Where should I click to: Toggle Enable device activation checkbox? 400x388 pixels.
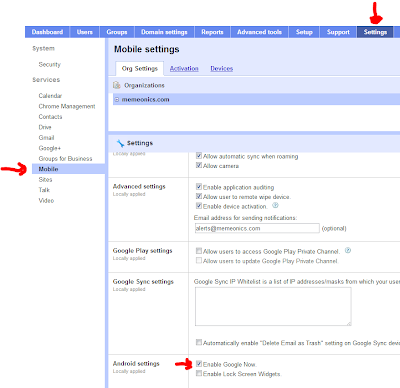click(199, 206)
